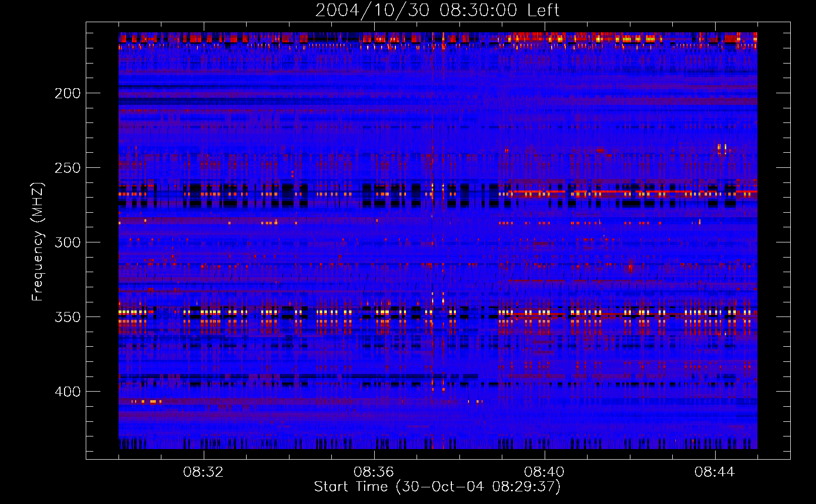Select the 250 frequency axis label
Screen dimensions: 816x504
click(67, 168)
